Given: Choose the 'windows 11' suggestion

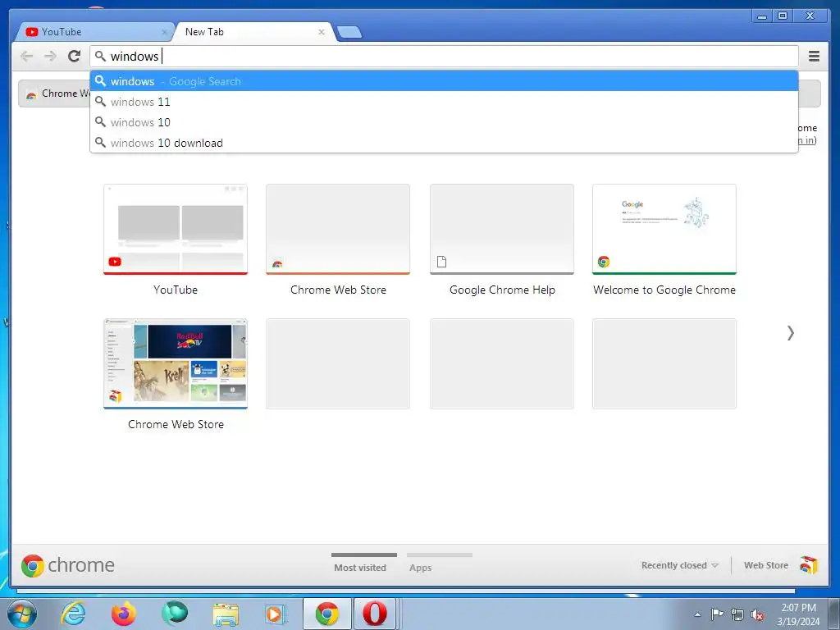Looking at the screenshot, I should 444,102.
